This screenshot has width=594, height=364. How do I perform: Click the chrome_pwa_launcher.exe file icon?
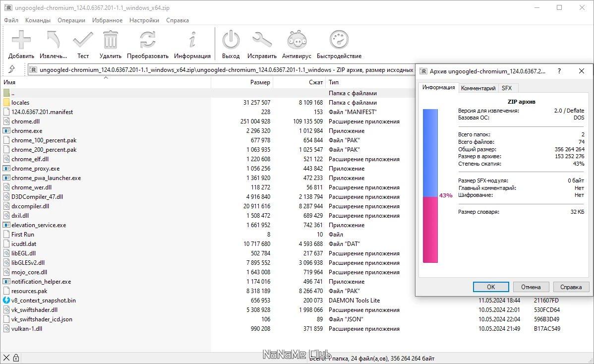[6, 178]
